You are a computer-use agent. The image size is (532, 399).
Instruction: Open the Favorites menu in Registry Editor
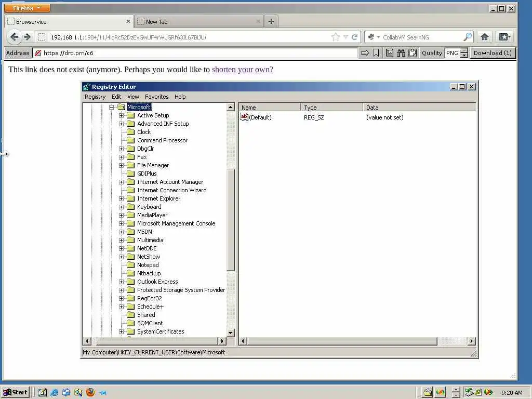pyautogui.click(x=157, y=97)
